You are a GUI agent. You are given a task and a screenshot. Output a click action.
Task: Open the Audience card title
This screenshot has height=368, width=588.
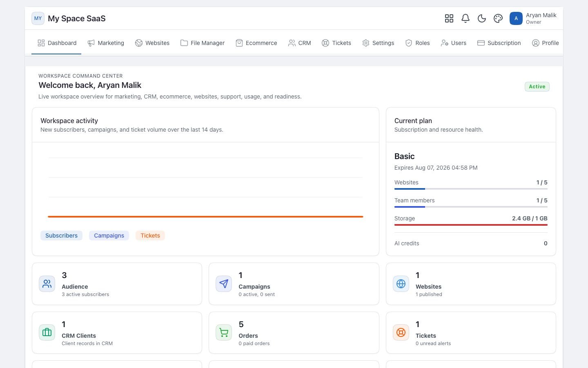75,287
